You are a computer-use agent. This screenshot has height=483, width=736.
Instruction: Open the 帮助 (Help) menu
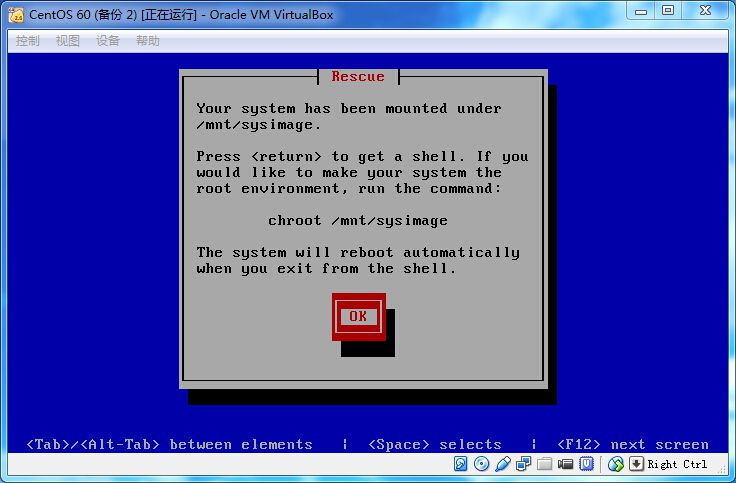point(148,41)
